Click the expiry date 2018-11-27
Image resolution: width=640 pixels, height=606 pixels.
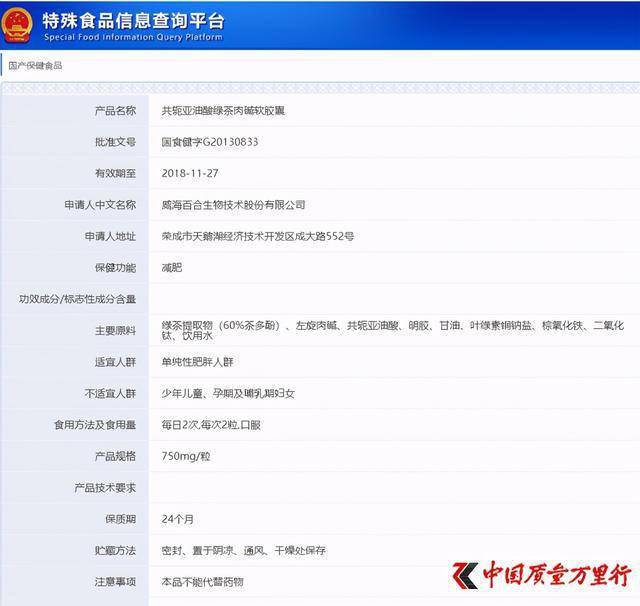point(190,173)
